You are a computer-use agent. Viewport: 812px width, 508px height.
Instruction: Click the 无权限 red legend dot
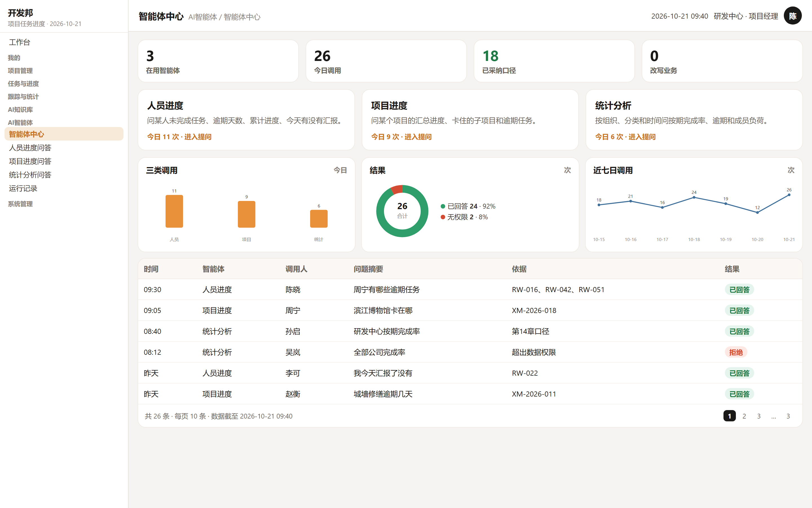[x=443, y=217]
